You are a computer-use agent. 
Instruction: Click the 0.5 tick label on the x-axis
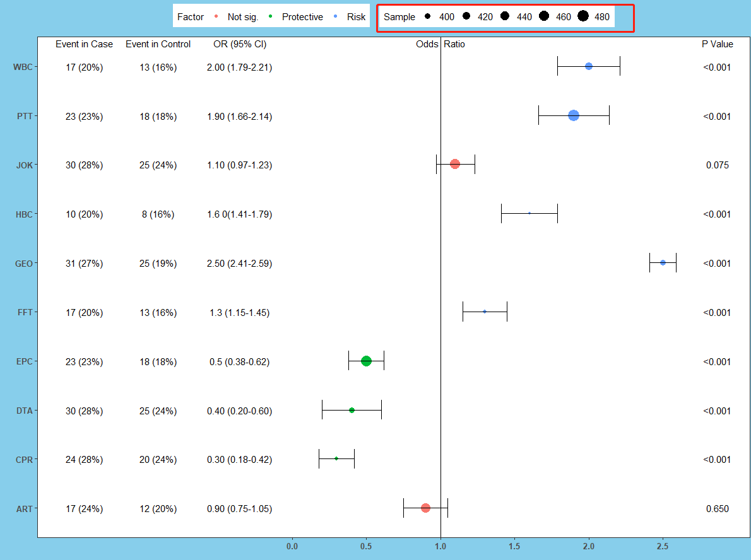coord(366,546)
